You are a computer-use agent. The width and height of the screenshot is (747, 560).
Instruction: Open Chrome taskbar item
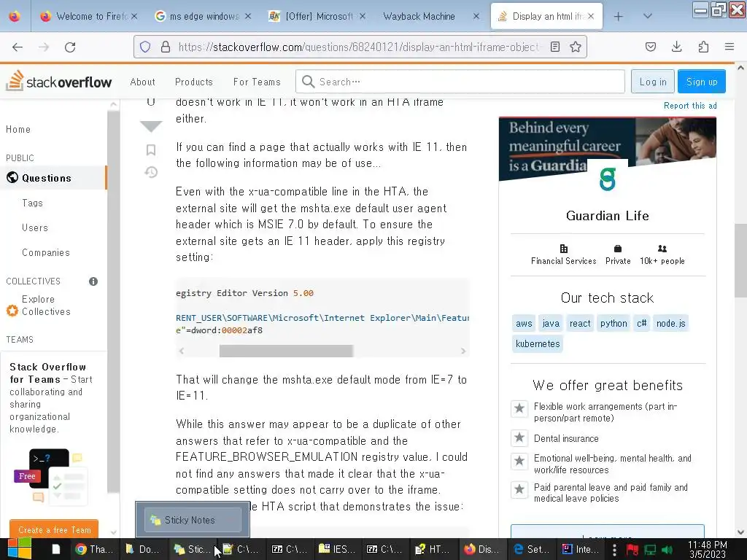94,550
